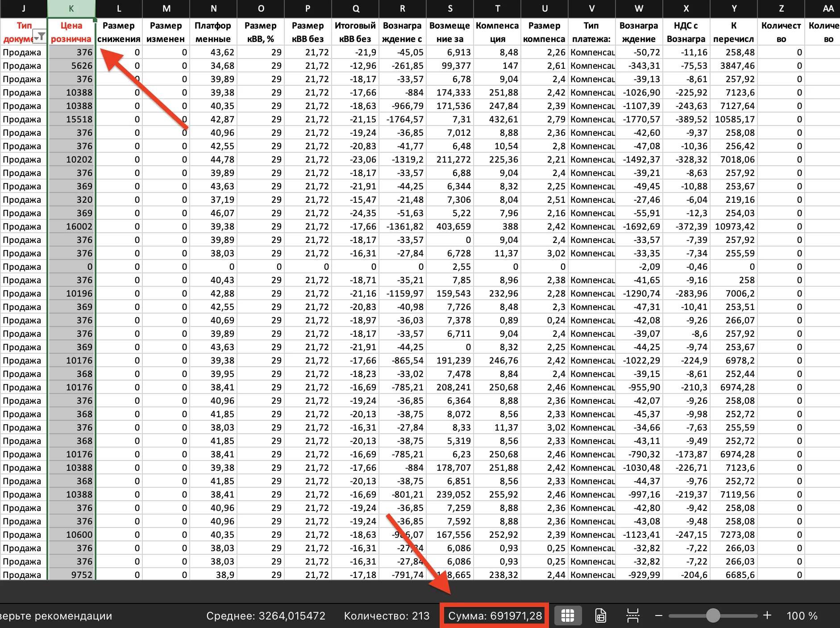840x628 pixels.
Task: Click the Количество: 213 indicator
Action: click(387, 616)
